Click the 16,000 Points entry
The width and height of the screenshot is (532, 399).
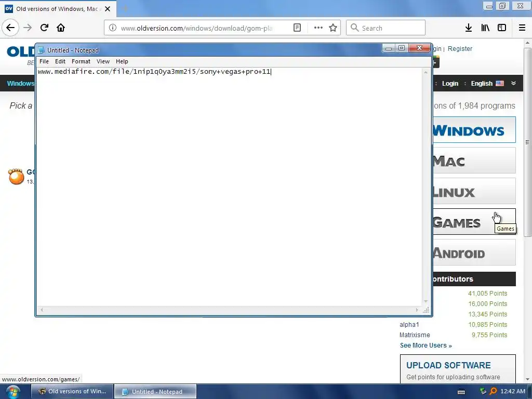[487, 303]
